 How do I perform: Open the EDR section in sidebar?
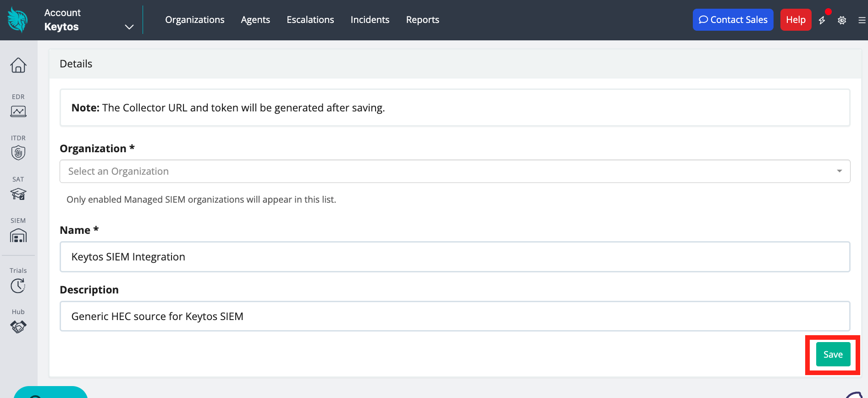click(x=18, y=111)
